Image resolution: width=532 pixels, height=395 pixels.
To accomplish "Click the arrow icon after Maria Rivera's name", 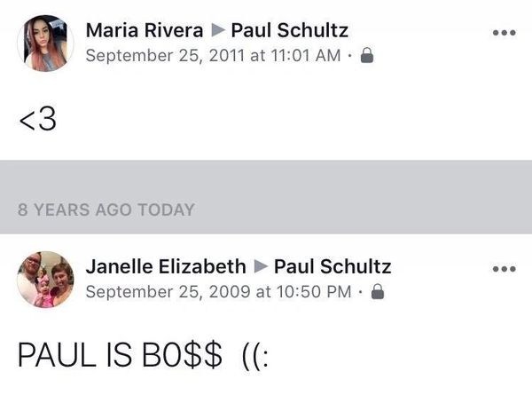I will pos(215,31).
